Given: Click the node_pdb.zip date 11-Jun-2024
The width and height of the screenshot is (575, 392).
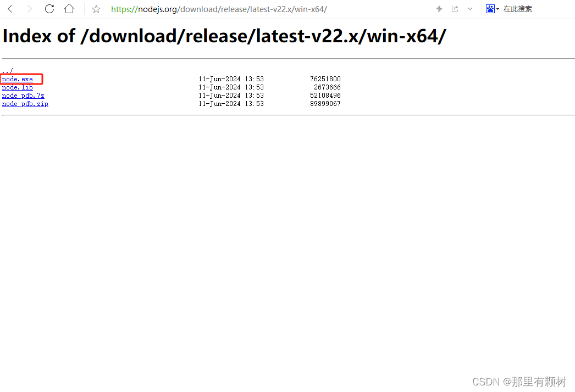Looking at the screenshot, I should [x=219, y=104].
